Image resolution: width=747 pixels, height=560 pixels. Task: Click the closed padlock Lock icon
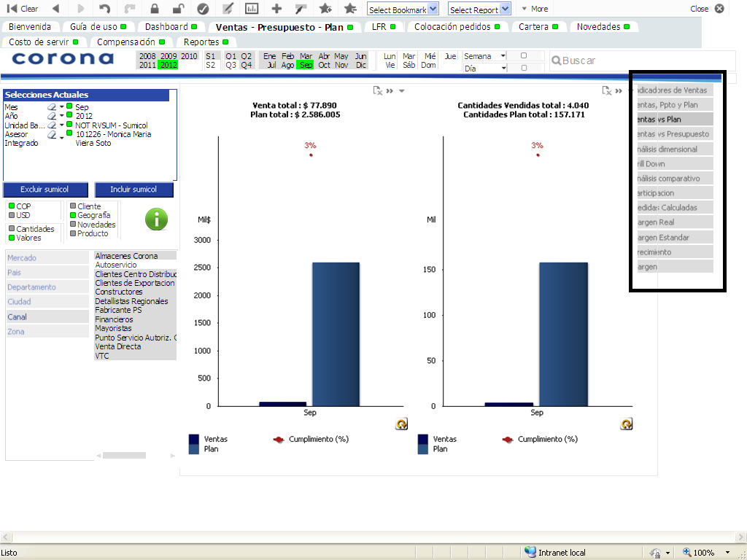154,9
